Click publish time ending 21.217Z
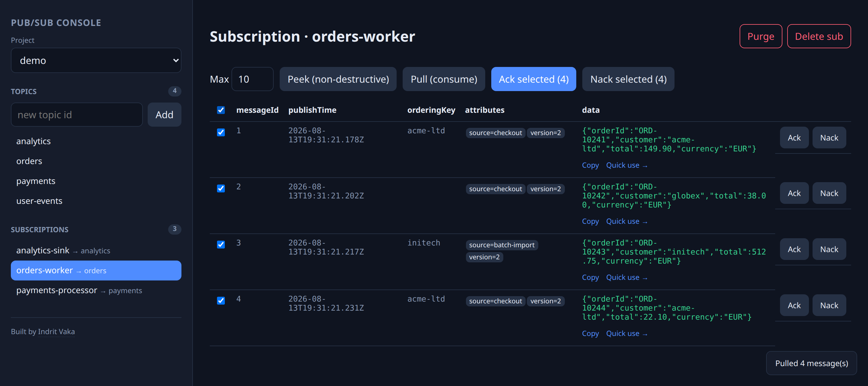The image size is (868, 386). point(326,247)
